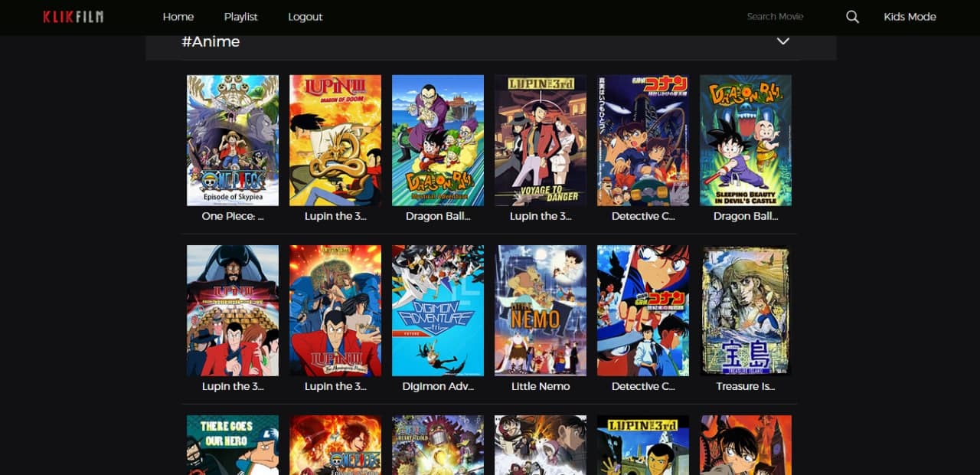
Task: Open the There Goes Our Hero poster
Action: pos(233,445)
